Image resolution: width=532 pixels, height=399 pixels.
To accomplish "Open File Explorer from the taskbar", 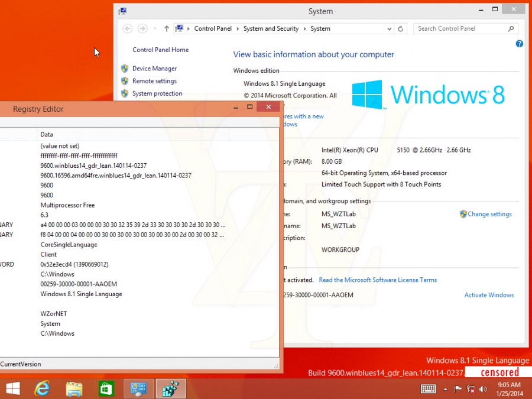I will point(74,388).
